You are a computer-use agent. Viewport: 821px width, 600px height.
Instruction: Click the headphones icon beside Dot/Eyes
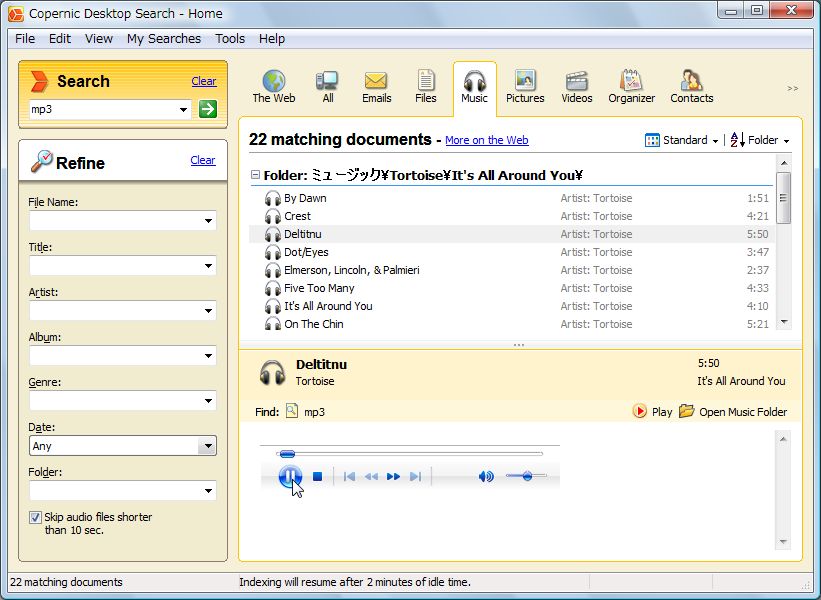coord(273,252)
